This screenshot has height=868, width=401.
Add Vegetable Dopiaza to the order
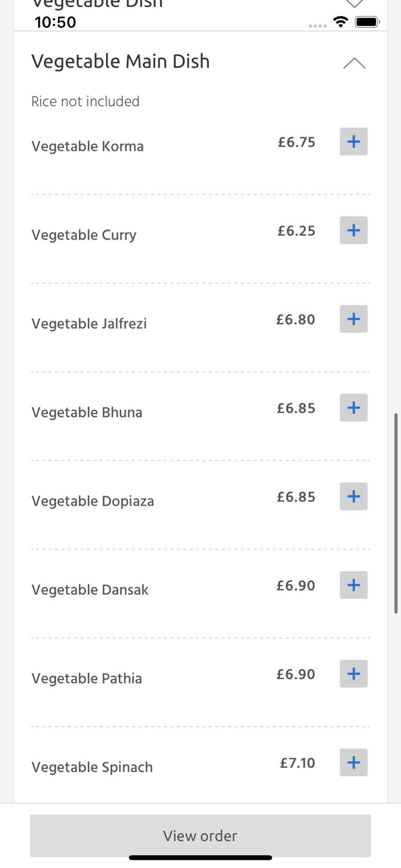point(354,496)
